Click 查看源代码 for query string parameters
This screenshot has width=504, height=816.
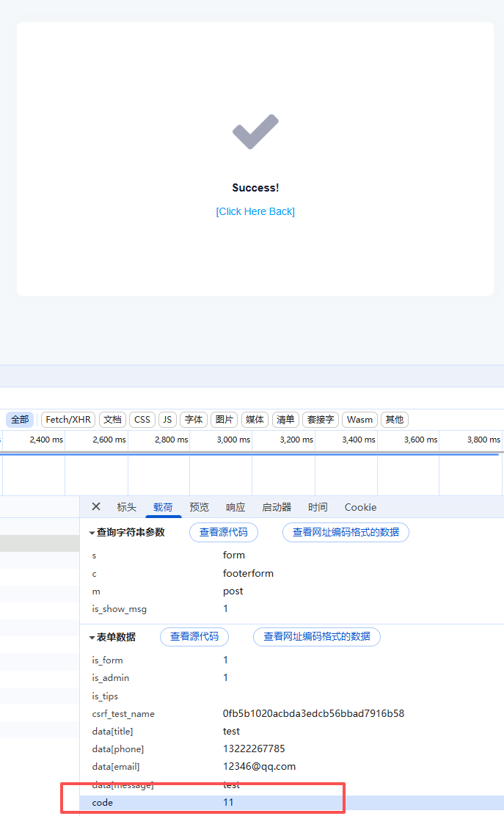pos(224,532)
